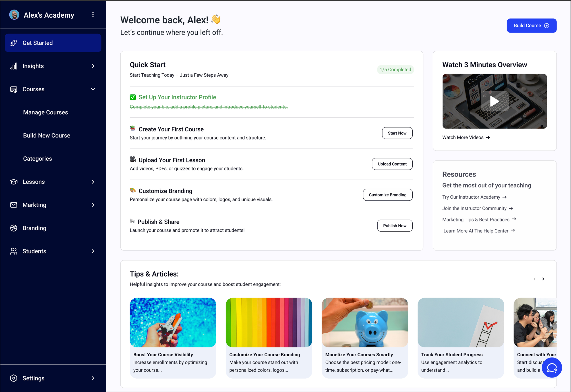
Task: Collapse the Courses section chevron
Action: tap(93, 89)
